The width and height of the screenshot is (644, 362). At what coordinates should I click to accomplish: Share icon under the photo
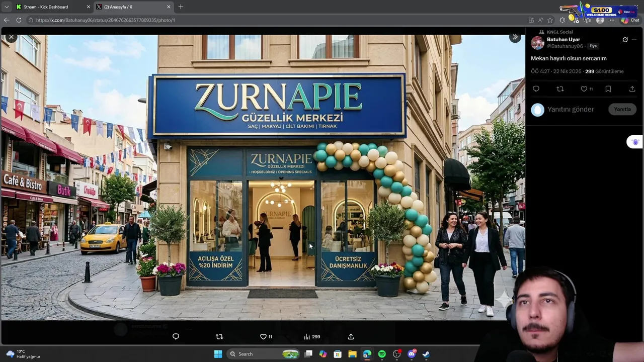point(351,336)
